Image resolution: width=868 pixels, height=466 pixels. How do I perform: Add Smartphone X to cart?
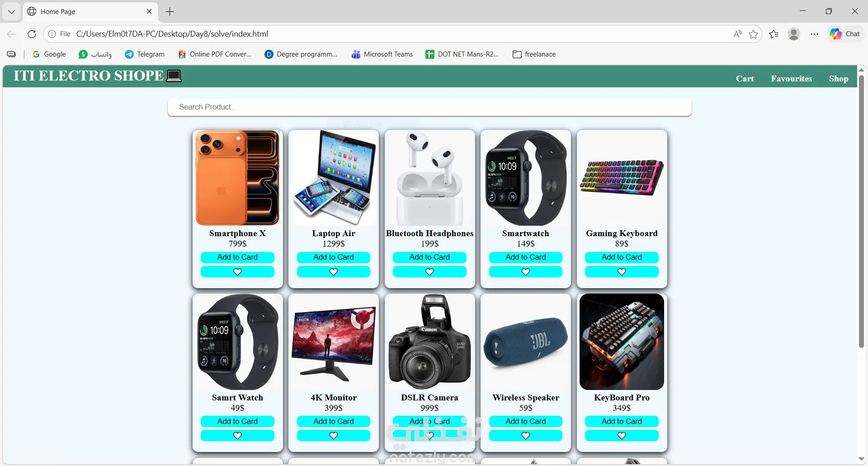pos(237,257)
